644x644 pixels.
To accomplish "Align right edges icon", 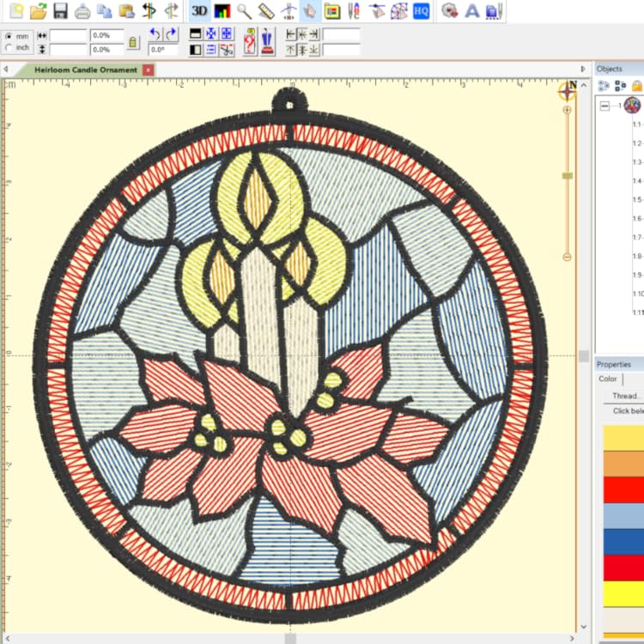I will click(314, 34).
